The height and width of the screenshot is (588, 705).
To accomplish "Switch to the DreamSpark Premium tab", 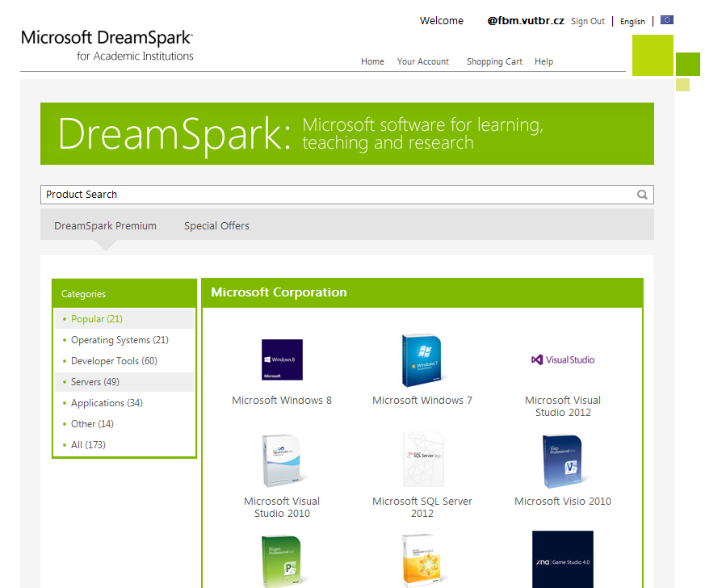I will 105,225.
